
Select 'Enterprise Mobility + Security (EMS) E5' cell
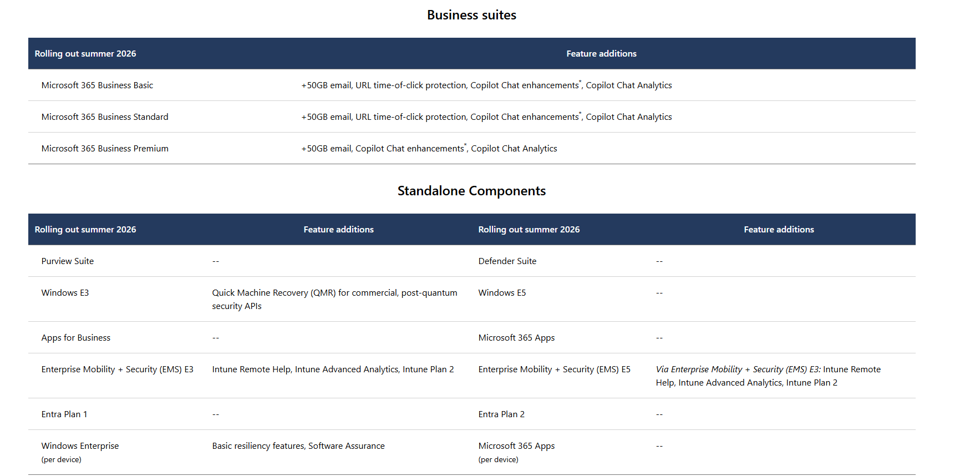click(554, 369)
